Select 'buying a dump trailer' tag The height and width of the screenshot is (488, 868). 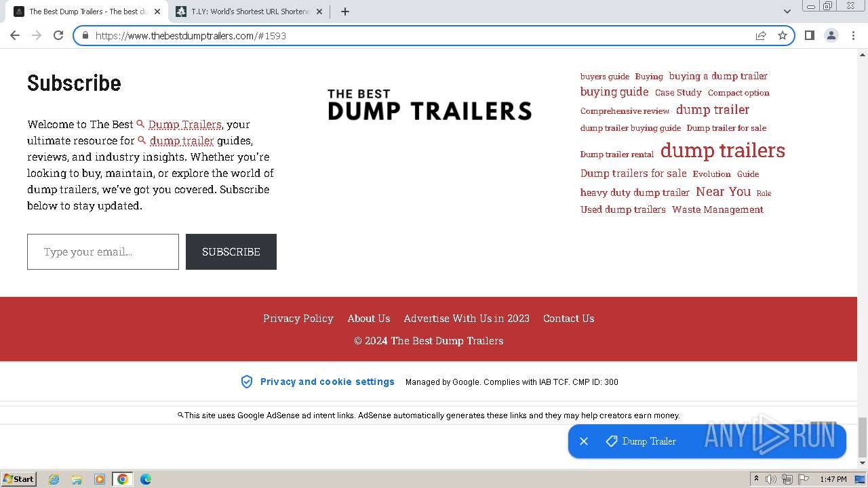point(718,76)
